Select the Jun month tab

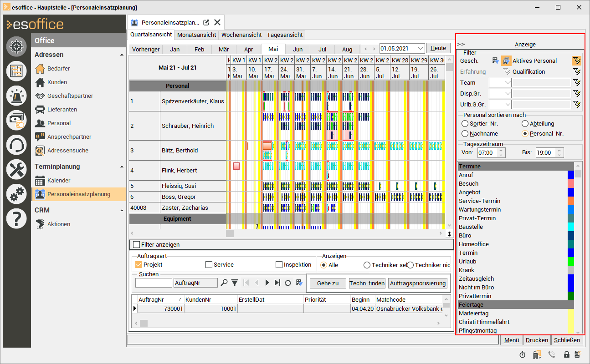click(298, 50)
